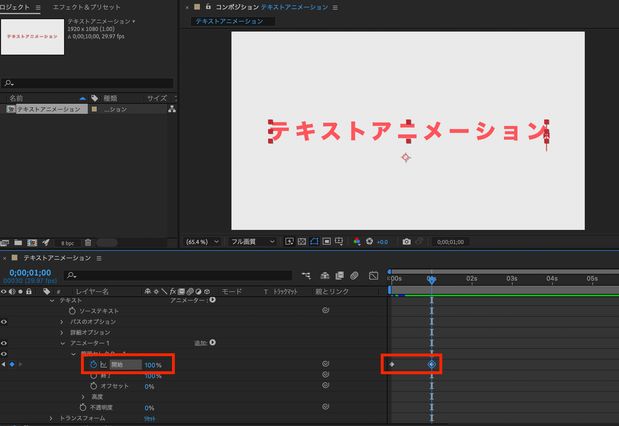Switch to the エフェクト&プリセット tab

pyautogui.click(x=86, y=7)
